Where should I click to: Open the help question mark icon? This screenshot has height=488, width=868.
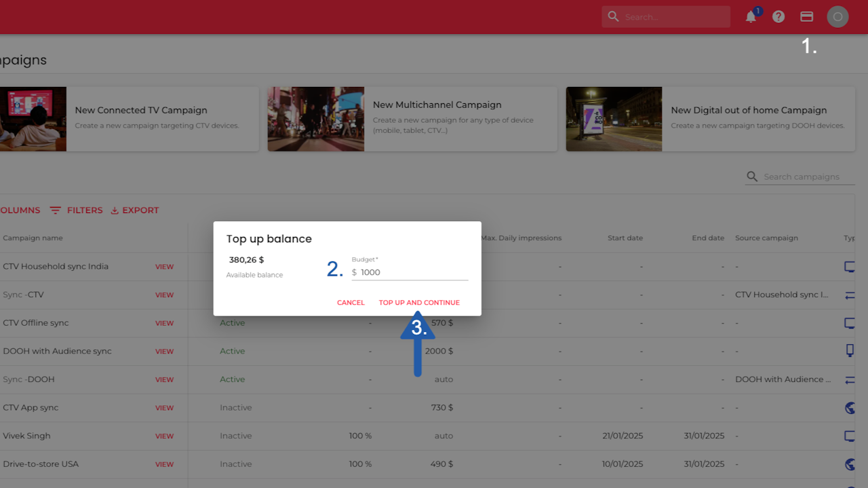[778, 17]
